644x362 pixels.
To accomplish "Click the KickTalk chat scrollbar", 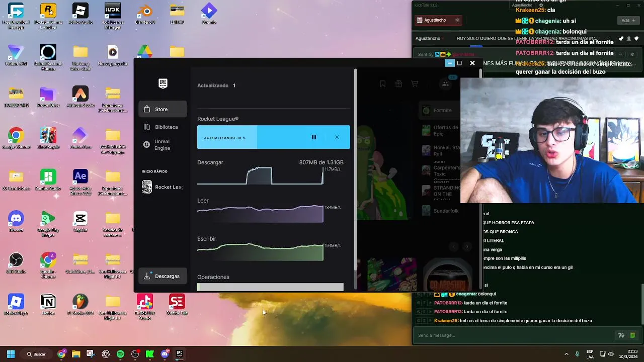I will (x=642, y=305).
